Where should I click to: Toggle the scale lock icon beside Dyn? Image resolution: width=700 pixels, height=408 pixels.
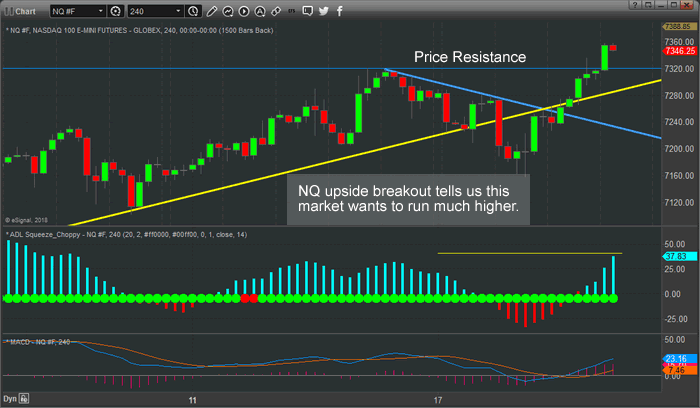click(x=24, y=399)
